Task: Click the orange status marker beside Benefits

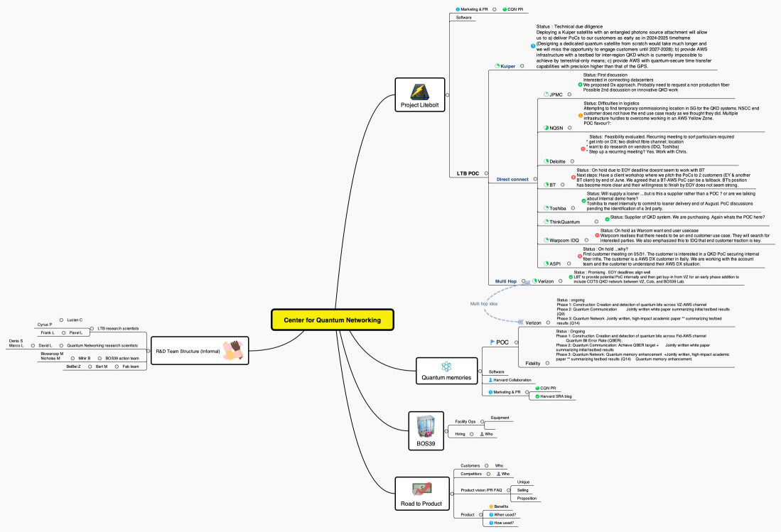Action: 491,506
